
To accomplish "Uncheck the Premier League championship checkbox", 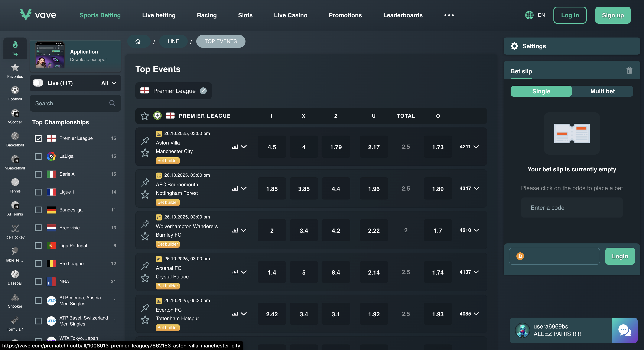I will pyautogui.click(x=38, y=138).
